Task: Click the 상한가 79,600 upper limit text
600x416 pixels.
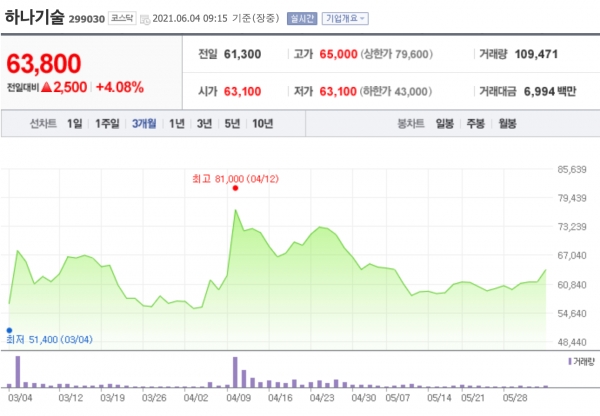Action: (x=396, y=54)
